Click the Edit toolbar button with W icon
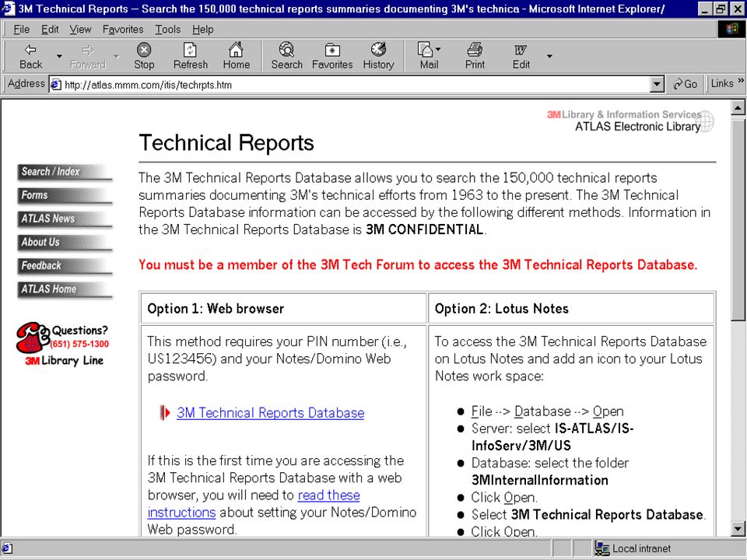 521,56
